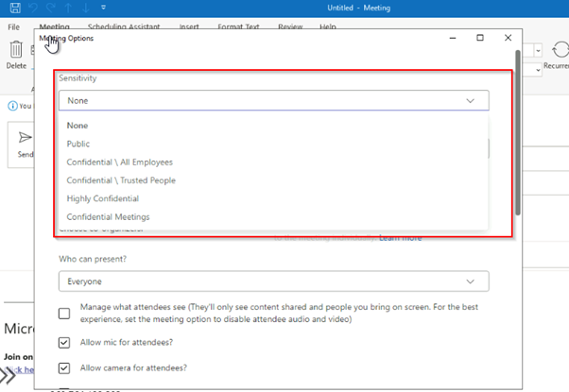The image size is (569, 392).
Task: Click the Send arrow icon
Action: tap(26, 139)
